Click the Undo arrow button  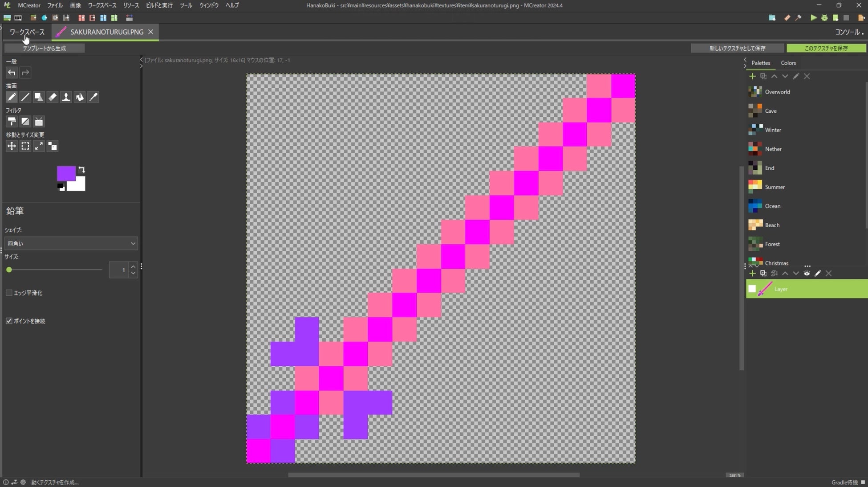pos(12,73)
